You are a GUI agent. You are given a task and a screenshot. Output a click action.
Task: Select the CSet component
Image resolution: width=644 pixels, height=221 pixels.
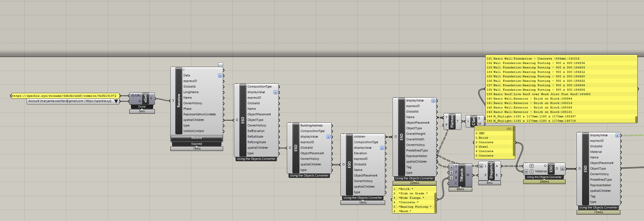[474, 121]
